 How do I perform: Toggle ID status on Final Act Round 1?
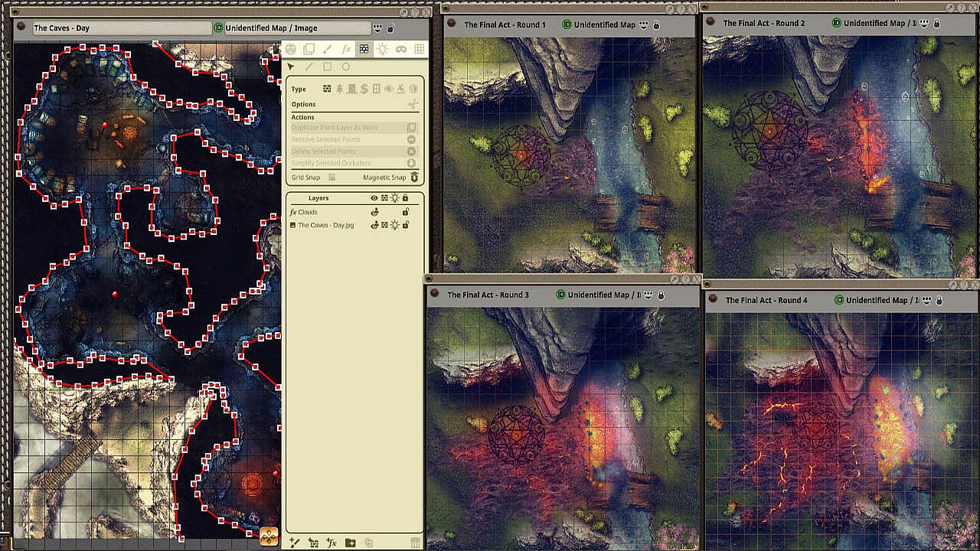click(567, 24)
